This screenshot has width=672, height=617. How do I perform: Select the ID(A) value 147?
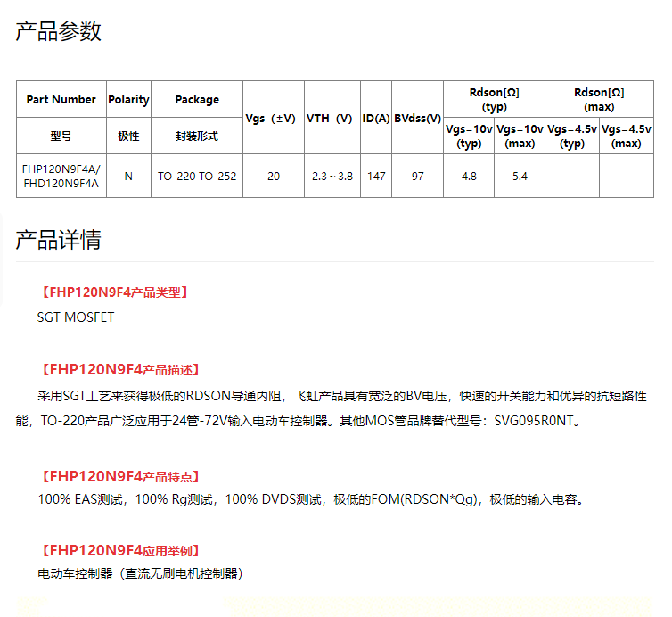pyautogui.click(x=376, y=177)
